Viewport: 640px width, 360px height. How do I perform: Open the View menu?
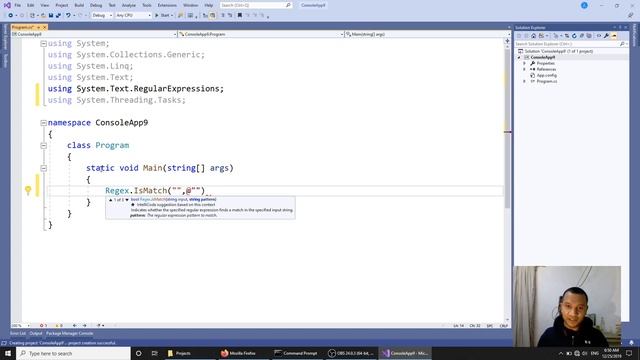pos(44,5)
